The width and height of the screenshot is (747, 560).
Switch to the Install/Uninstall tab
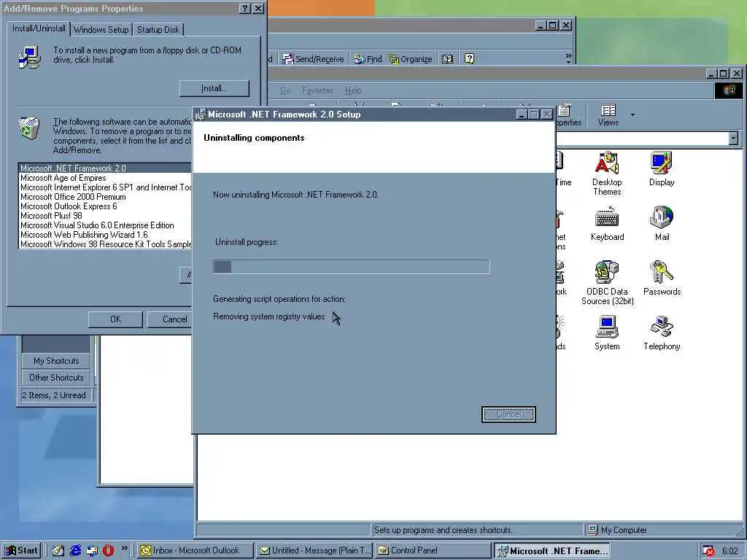pos(39,28)
